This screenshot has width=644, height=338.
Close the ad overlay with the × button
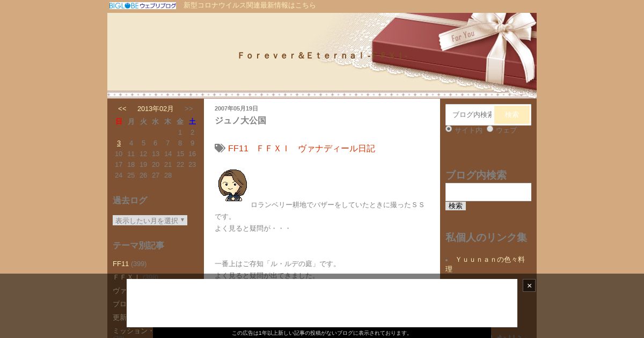point(529,285)
